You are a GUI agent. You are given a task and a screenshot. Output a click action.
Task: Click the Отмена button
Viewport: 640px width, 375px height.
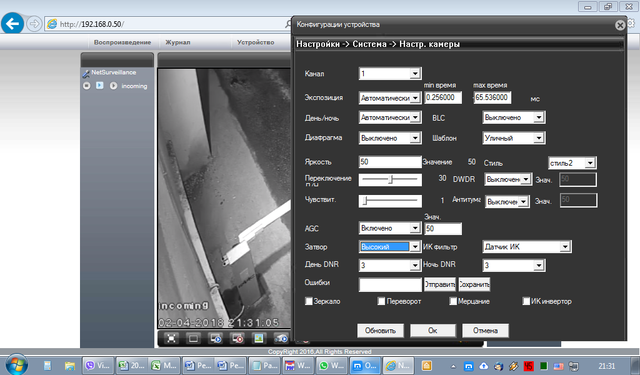tap(485, 331)
